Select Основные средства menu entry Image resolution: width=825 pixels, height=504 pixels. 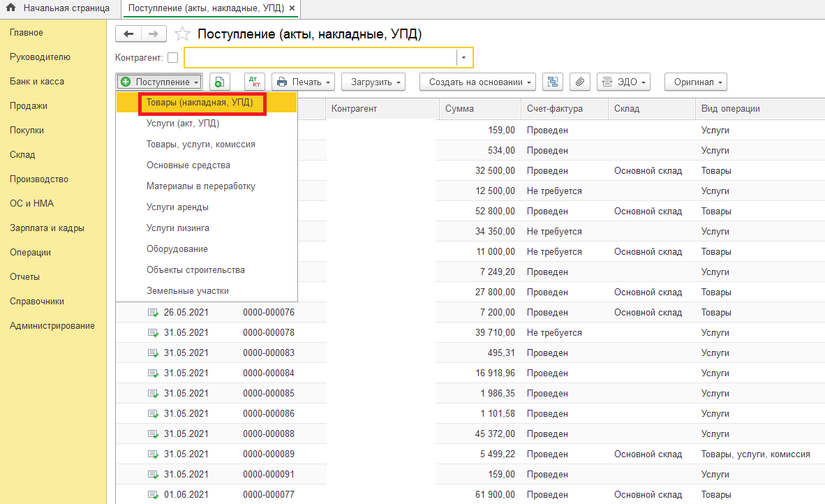[x=188, y=165]
